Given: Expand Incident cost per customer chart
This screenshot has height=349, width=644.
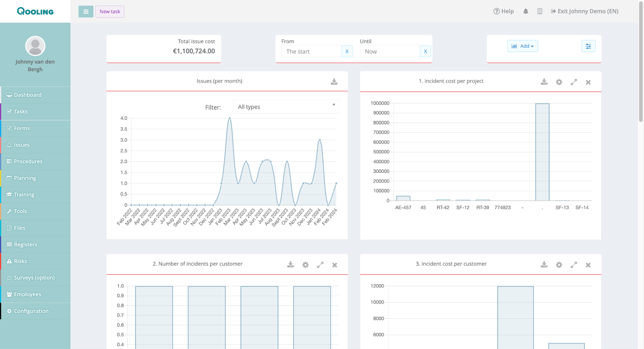Looking at the screenshot, I should tap(574, 265).
